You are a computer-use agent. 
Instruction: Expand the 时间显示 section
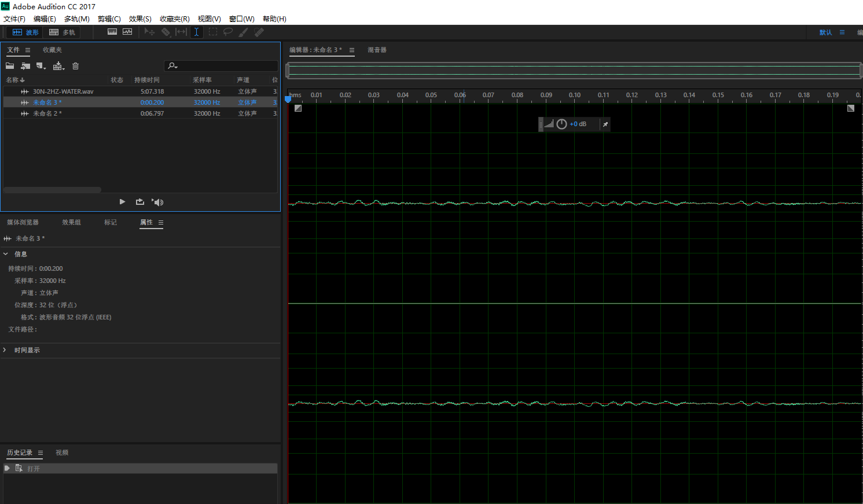5,350
